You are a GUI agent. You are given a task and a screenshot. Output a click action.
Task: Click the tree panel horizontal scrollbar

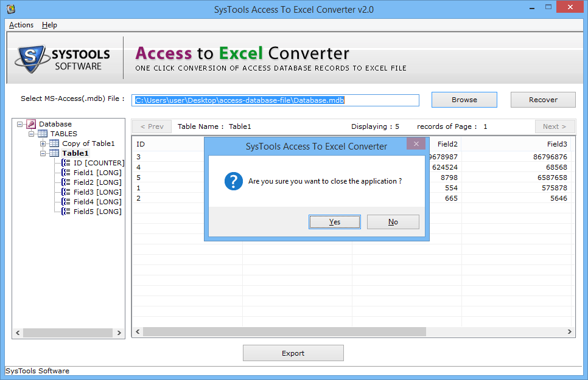click(68, 333)
